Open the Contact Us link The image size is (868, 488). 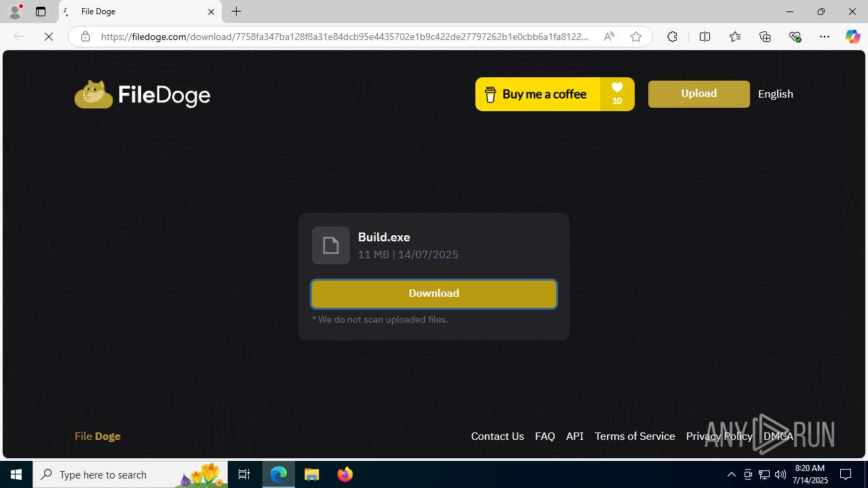(498, 436)
